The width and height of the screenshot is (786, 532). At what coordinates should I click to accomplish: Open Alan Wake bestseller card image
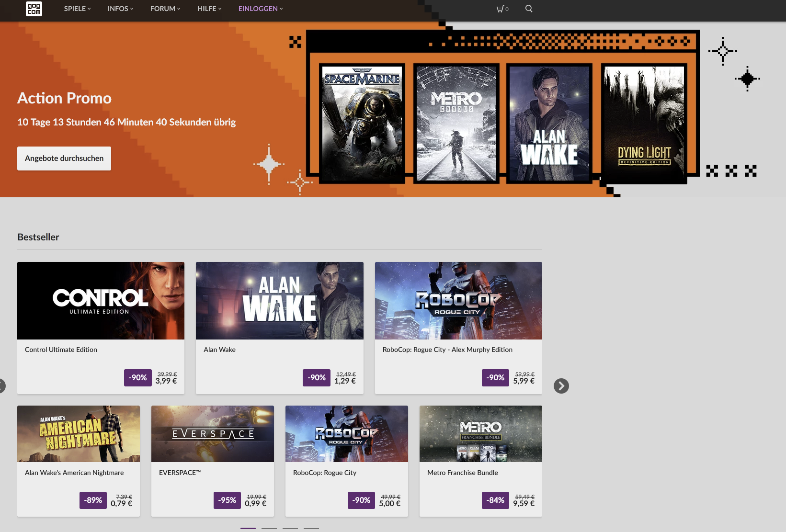(x=280, y=301)
